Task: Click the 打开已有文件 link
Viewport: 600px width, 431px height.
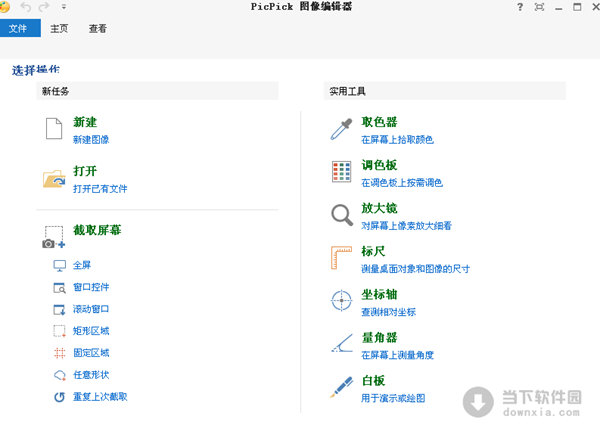Action: pos(100,189)
